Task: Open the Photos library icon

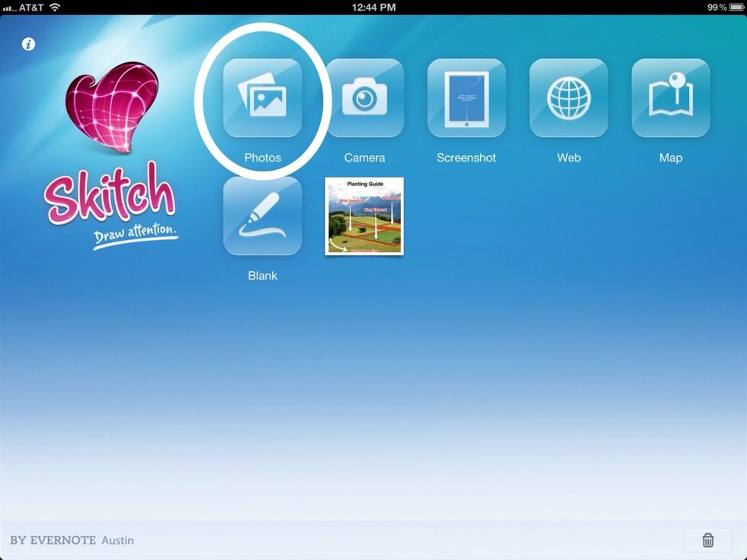Action: point(262,98)
